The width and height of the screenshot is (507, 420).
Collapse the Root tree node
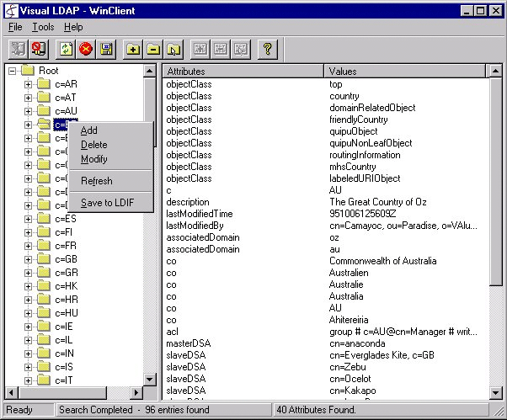click(13, 71)
